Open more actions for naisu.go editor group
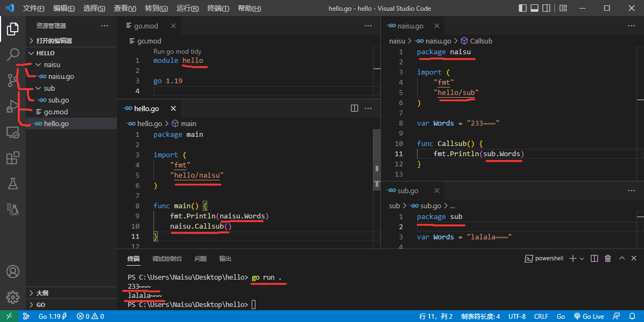This screenshot has width=644, height=322. coord(631,26)
